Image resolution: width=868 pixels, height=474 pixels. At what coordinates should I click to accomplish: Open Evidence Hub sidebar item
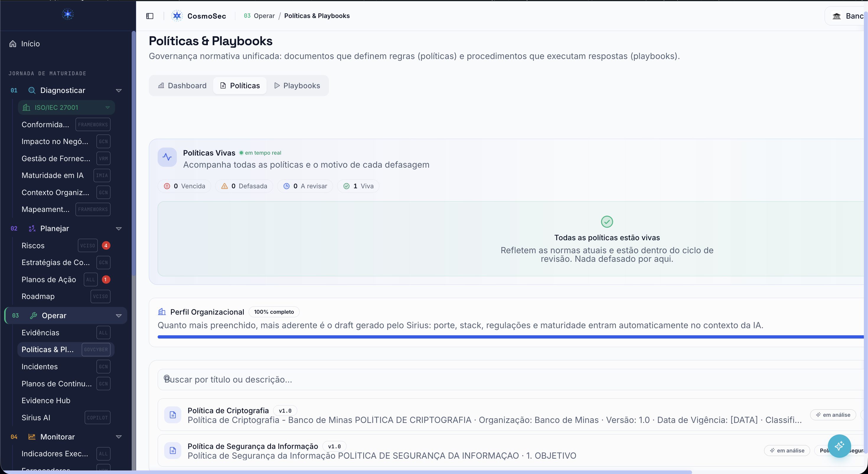[66, 401]
